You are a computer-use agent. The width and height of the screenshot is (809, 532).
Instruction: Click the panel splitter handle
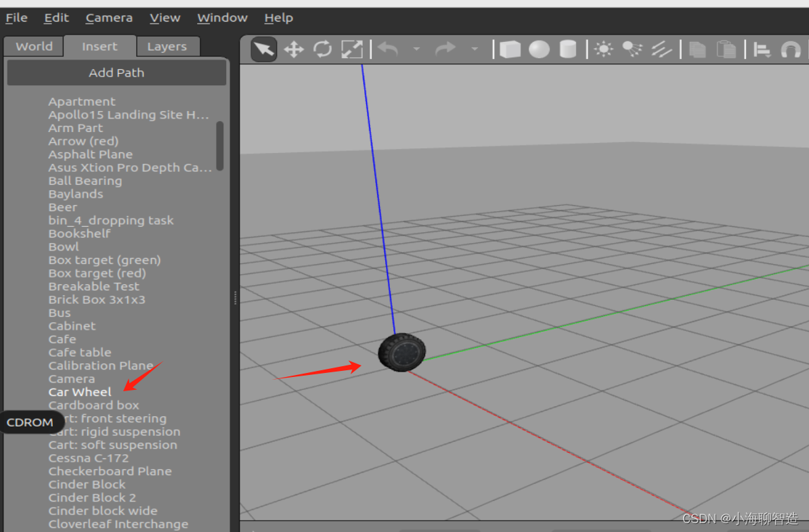pyautogui.click(x=236, y=298)
